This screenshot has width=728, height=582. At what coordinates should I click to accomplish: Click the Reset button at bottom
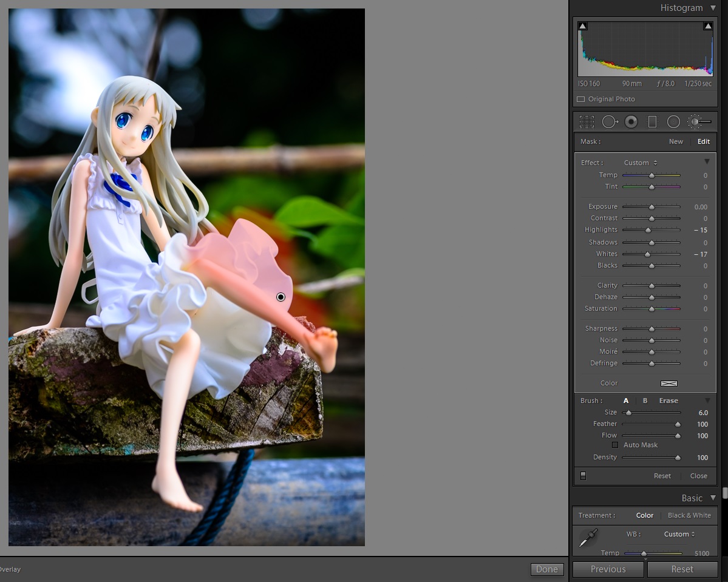pyautogui.click(x=682, y=569)
